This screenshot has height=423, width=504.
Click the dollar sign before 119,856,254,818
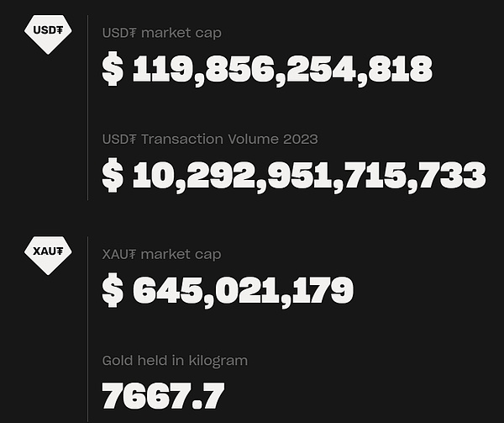[x=113, y=68]
